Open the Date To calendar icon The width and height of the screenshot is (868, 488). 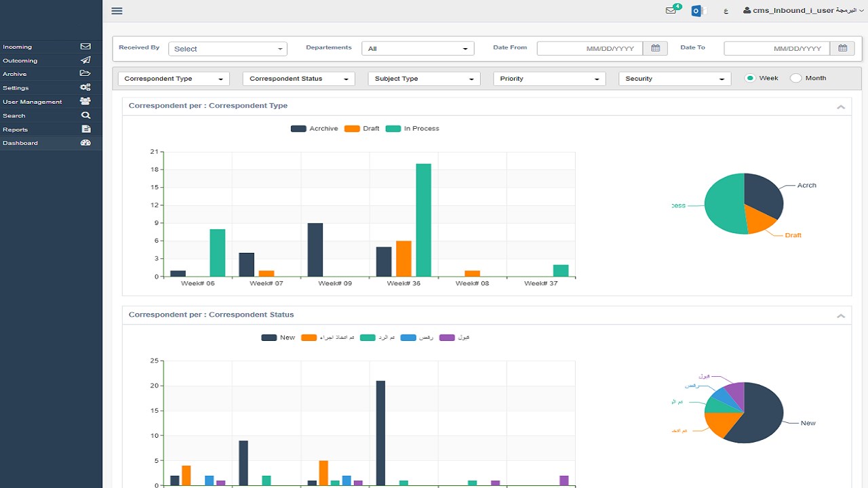tap(842, 48)
